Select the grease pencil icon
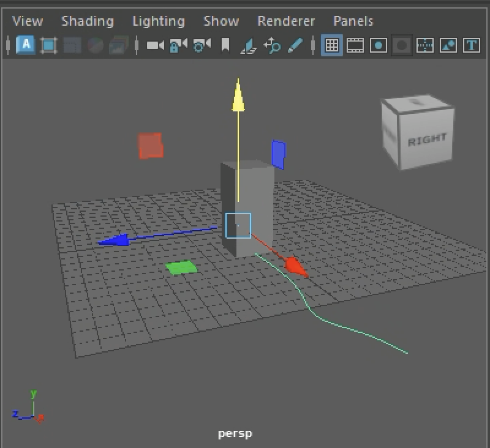Screen dimensions: 490x448 [x=295, y=45]
